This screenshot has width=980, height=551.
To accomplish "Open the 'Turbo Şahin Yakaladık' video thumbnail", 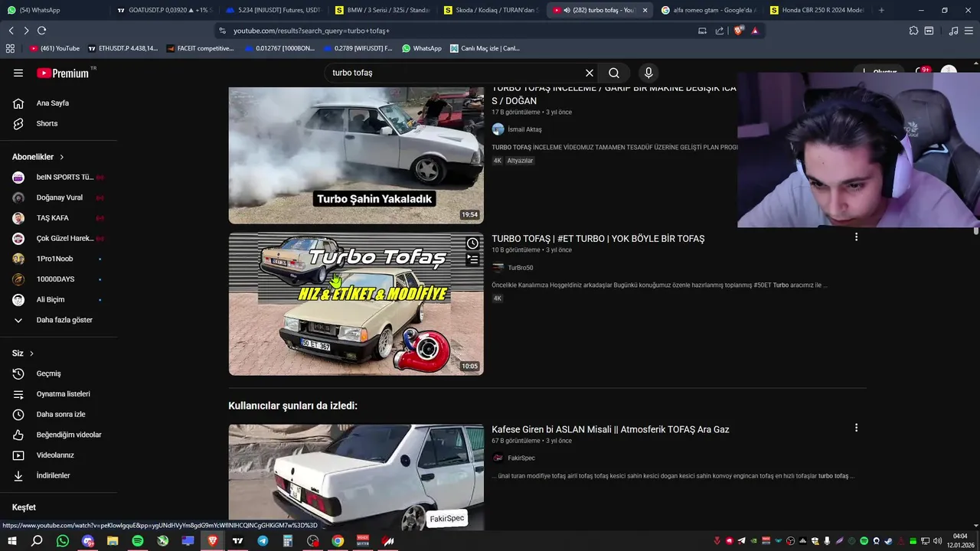I will (356, 155).
